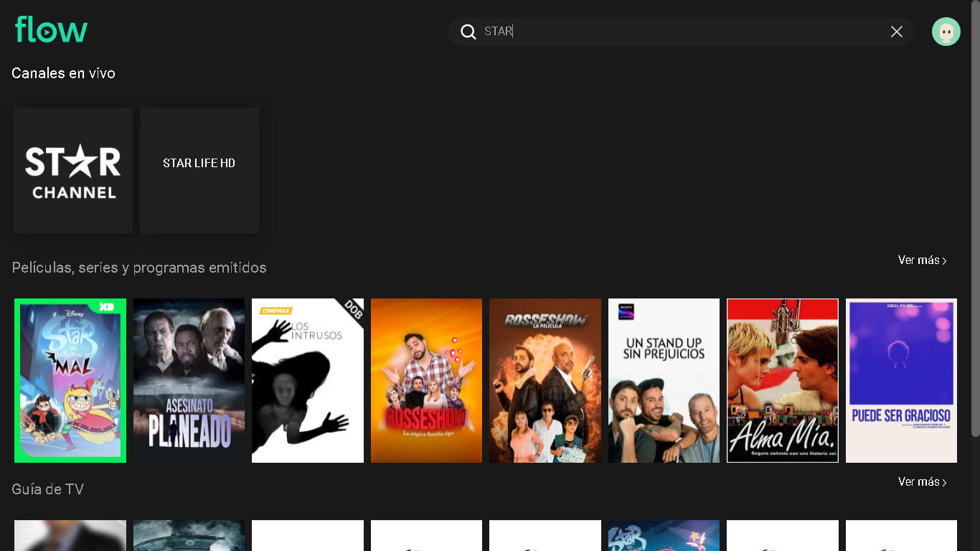The width and height of the screenshot is (980, 551).
Task: Expand Ver más for Películas, series section
Action: click(x=922, y=260)
